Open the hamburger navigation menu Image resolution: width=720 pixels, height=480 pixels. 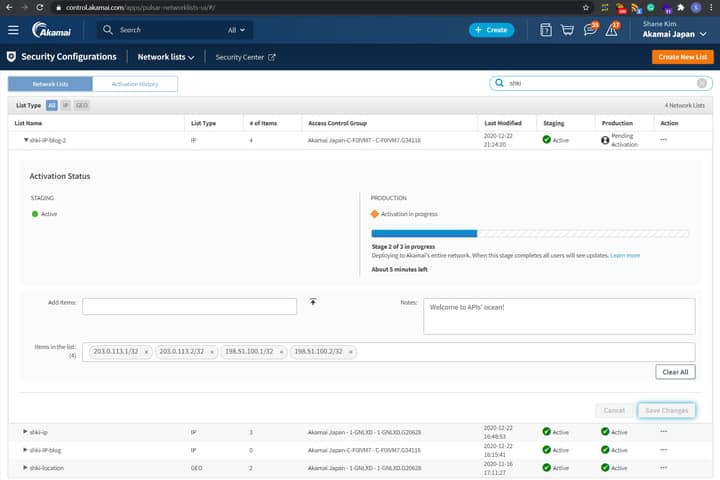12,30
